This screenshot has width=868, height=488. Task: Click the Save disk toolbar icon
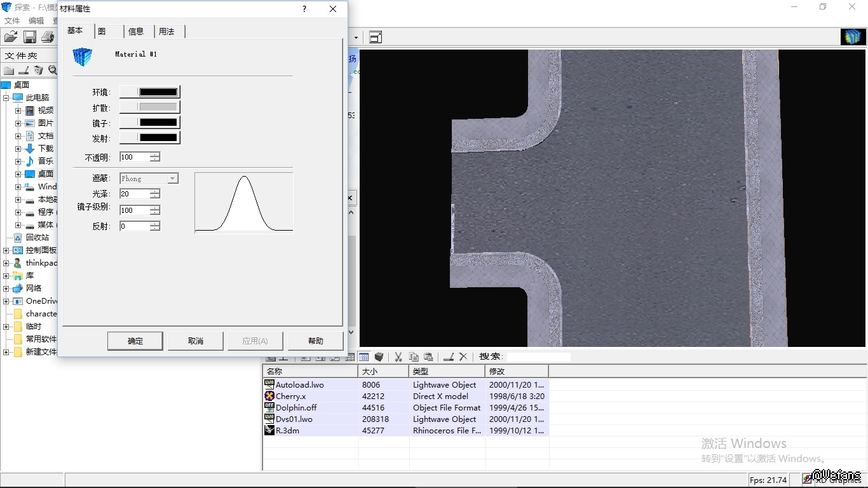tap(29, 37)
